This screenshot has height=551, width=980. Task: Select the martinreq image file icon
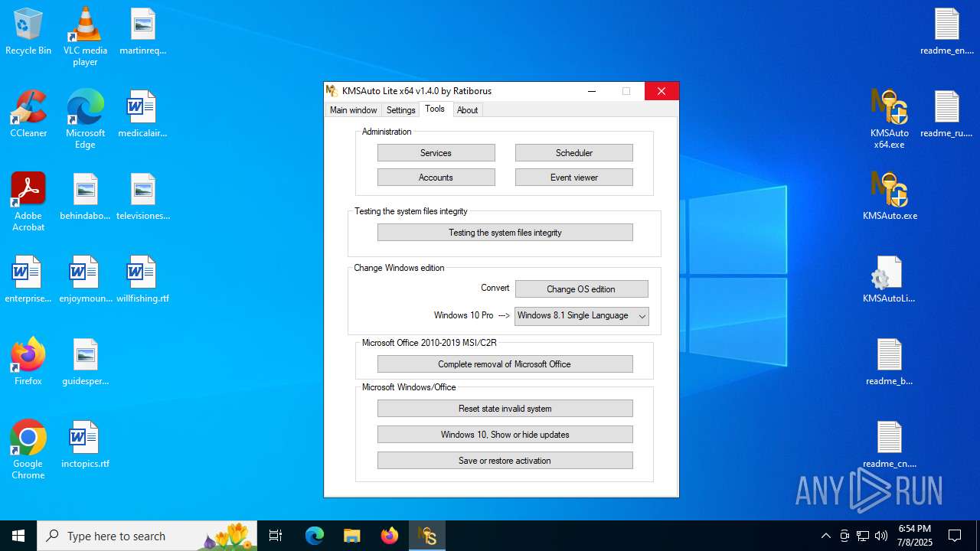pos(142,32)
